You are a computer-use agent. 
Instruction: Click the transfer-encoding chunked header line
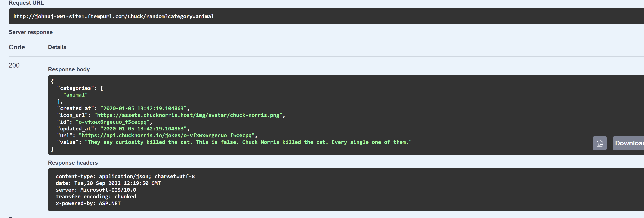click(96, 197)
